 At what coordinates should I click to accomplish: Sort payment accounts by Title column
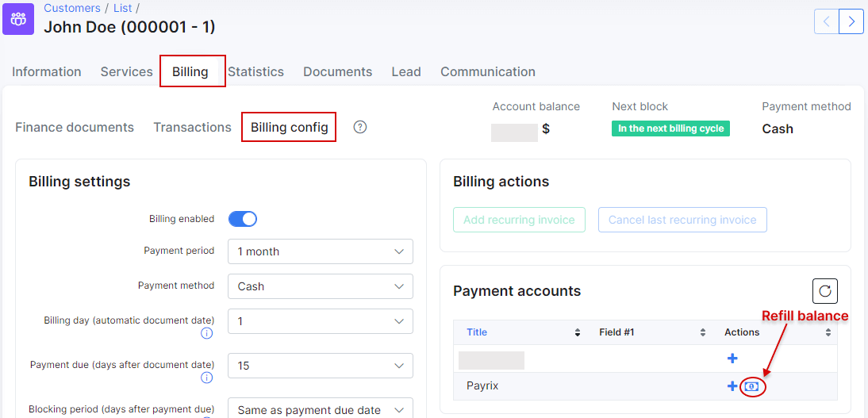(x=477, y=332)
